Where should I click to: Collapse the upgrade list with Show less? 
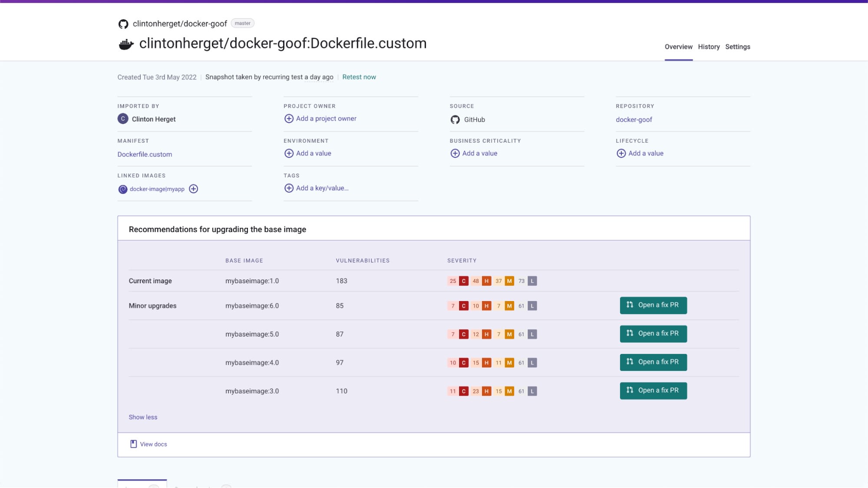[x=143, y=417]
